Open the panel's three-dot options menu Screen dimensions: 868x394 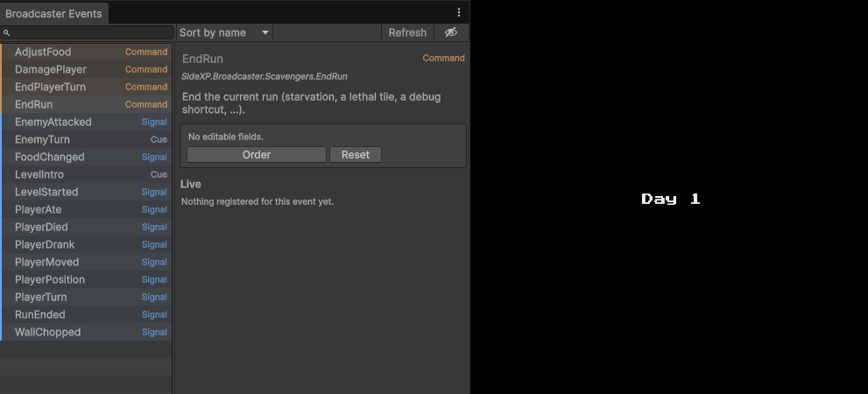458,12
